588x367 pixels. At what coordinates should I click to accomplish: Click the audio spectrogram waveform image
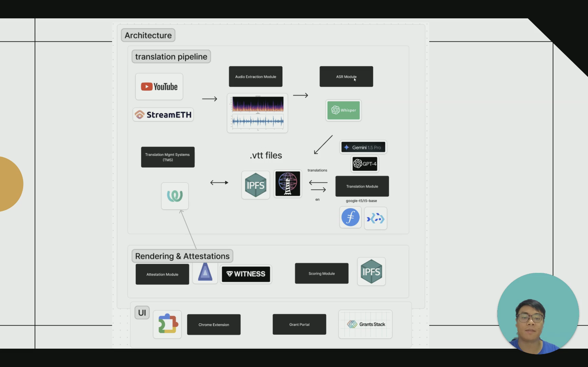[x=258, y=113]
